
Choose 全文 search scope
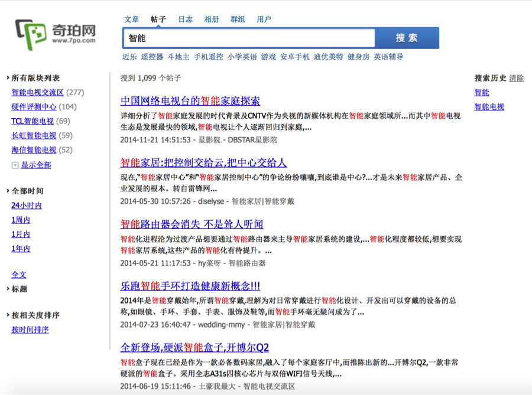coord(19,275)
